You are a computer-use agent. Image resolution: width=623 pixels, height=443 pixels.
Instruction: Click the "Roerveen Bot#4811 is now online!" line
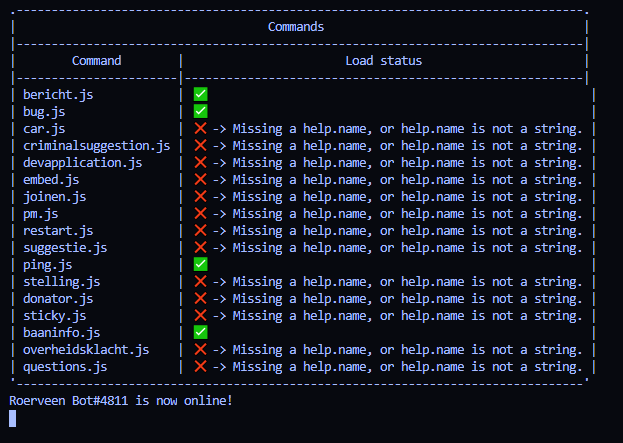click(121, 400)
